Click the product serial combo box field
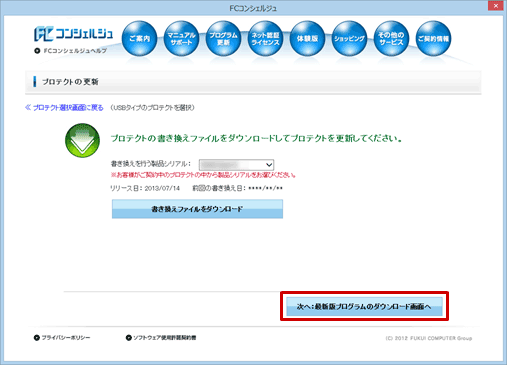 pyautogui.click(x=236, y=165)
